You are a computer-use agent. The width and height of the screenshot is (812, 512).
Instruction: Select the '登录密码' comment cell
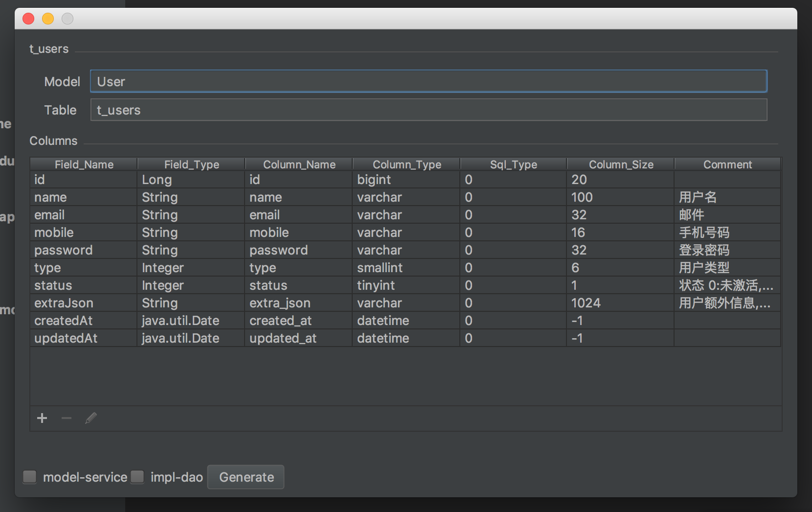pos(727,250)
